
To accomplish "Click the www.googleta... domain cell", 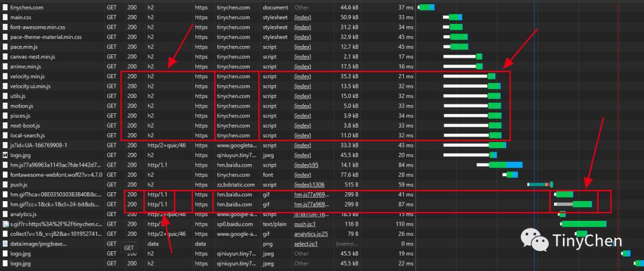I will click(236, 145).
